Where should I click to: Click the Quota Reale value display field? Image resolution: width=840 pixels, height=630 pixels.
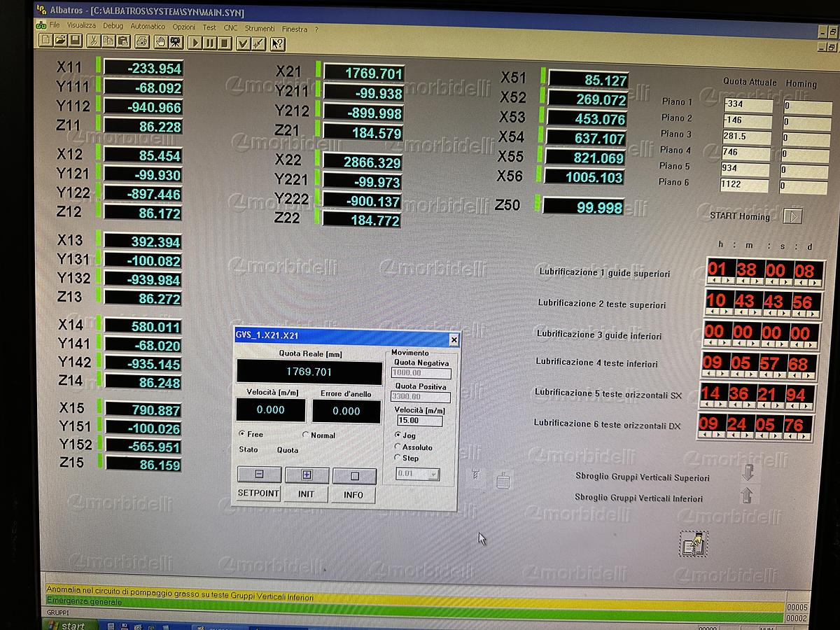308,372
